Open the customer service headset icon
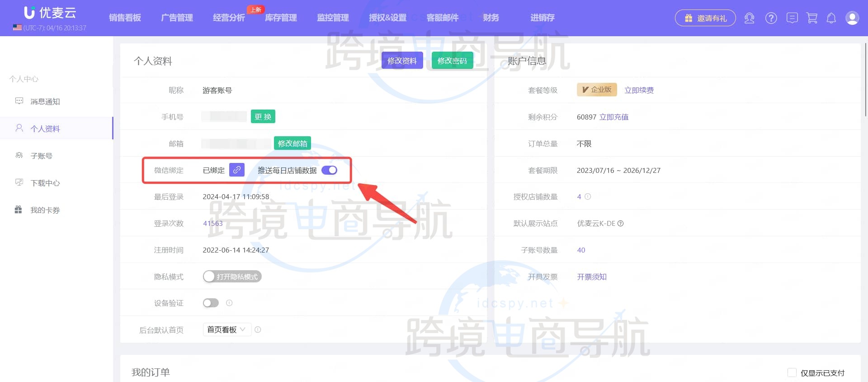This screenshot has width=868, height=382. (749, 18)
